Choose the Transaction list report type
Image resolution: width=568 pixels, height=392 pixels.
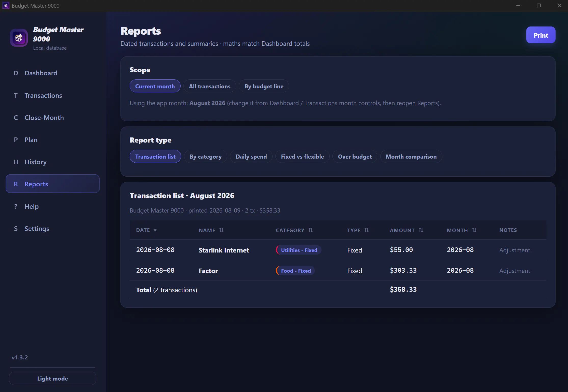[x=155, y=157]
